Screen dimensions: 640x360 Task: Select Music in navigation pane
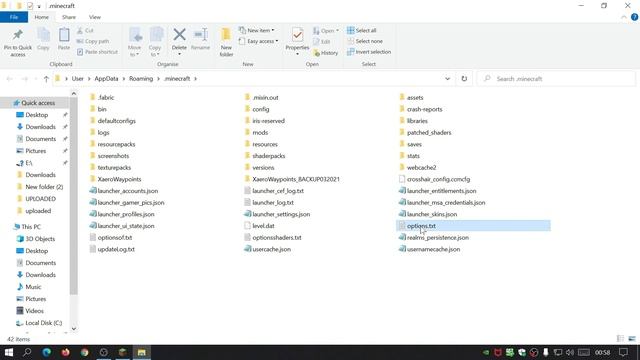point(33,287)
